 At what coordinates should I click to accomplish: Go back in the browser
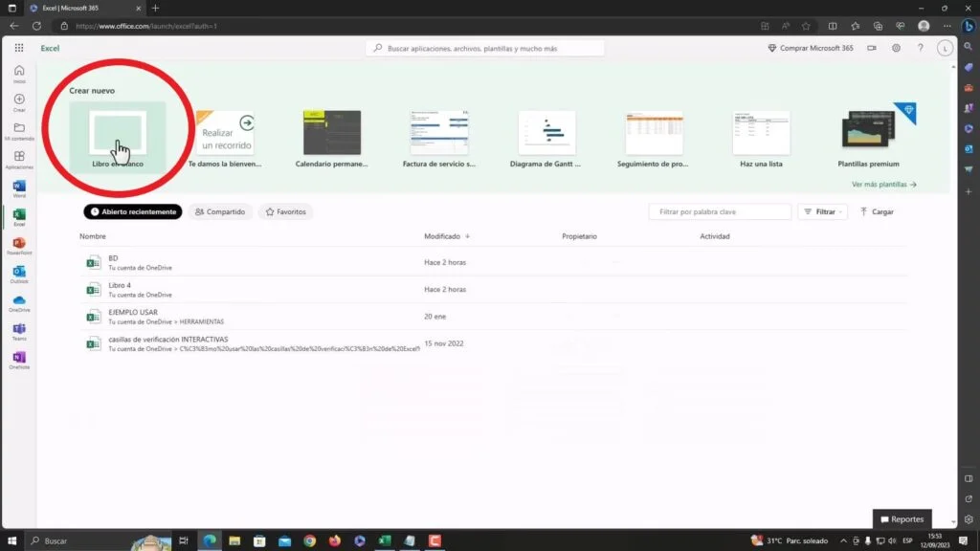tap(13, 26)
